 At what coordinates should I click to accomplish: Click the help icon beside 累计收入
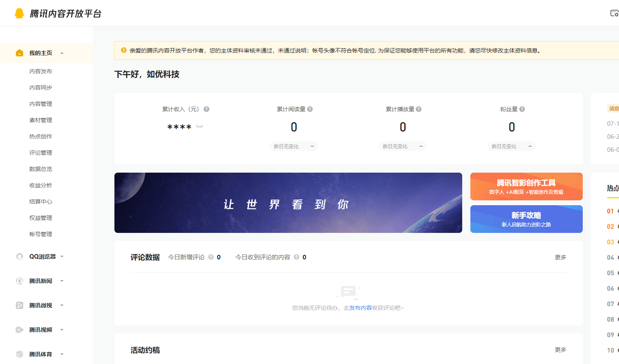206,109
